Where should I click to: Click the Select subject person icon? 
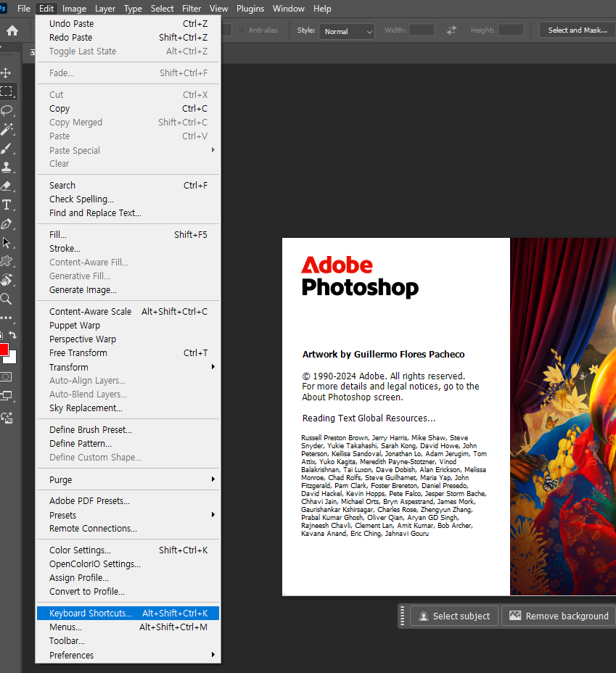click(x=423, y=616)
